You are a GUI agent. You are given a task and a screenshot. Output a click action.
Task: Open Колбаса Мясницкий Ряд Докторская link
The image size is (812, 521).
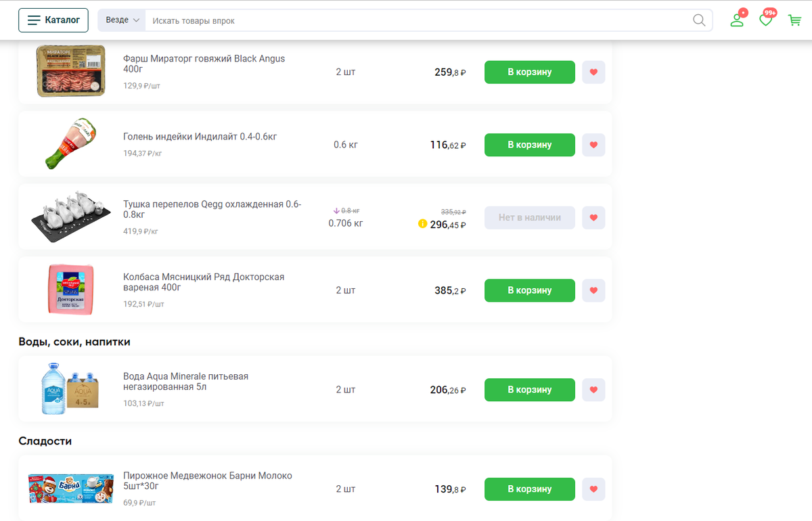pos(204,282)
